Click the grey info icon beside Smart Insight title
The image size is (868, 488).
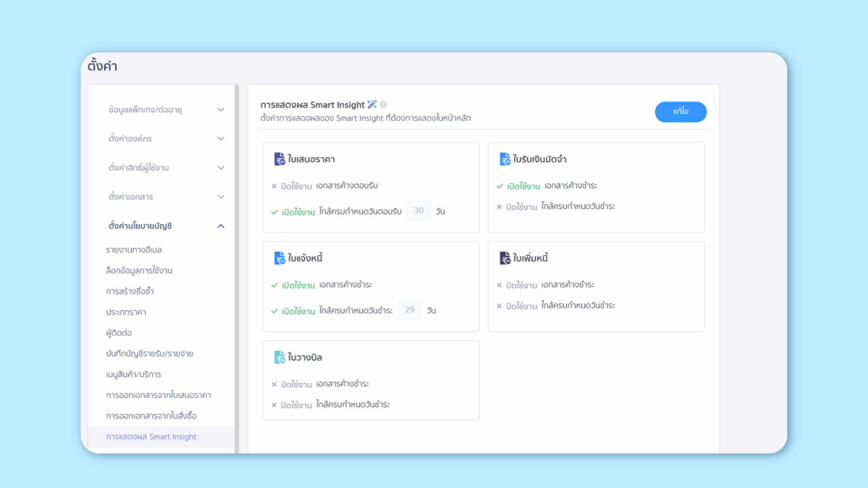tap(383, 105)
